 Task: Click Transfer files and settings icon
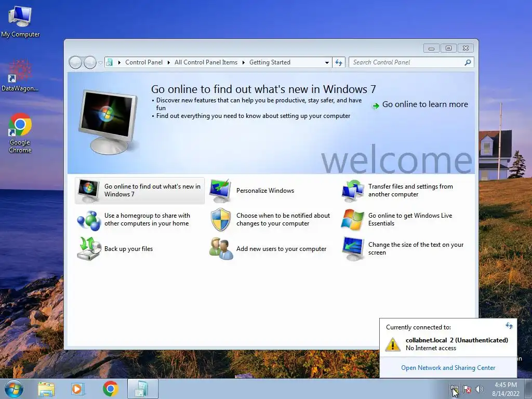tap(353, 191)
